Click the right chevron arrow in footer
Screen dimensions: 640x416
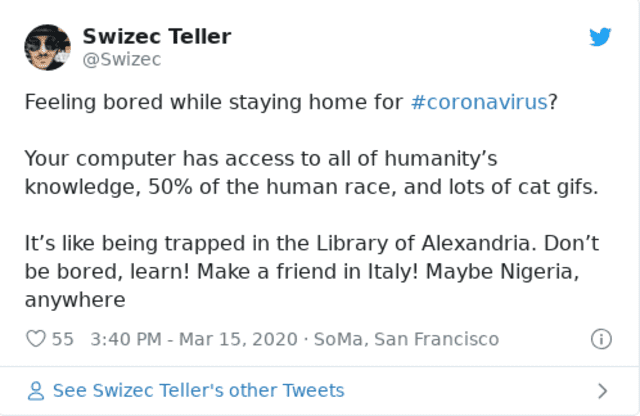602,391
